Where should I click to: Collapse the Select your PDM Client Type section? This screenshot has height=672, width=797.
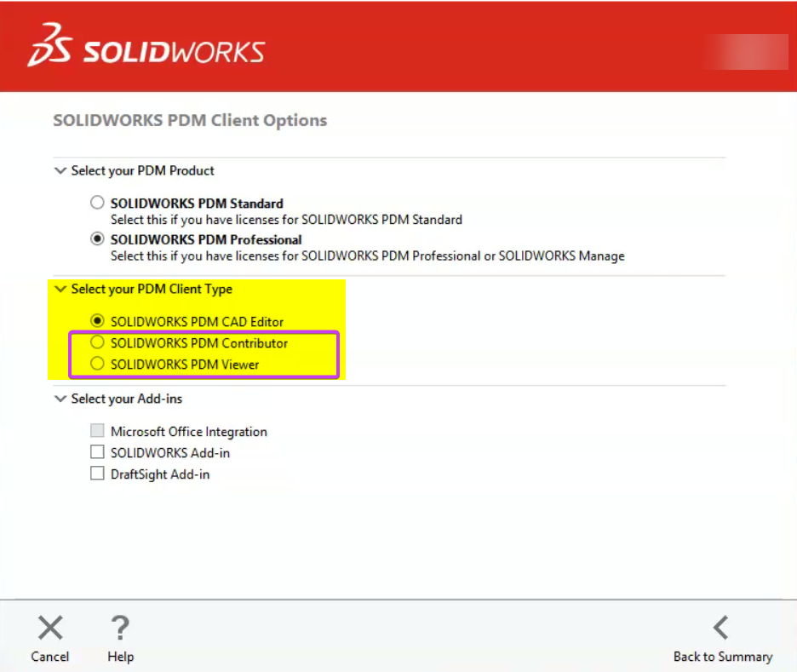60,289
